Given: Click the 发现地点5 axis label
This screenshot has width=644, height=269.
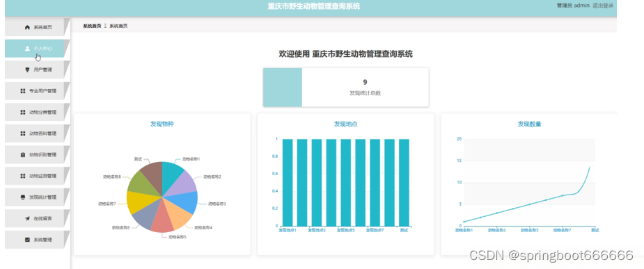Looking at the screenshot, I should pyautogui.click(x=346, y=231).
